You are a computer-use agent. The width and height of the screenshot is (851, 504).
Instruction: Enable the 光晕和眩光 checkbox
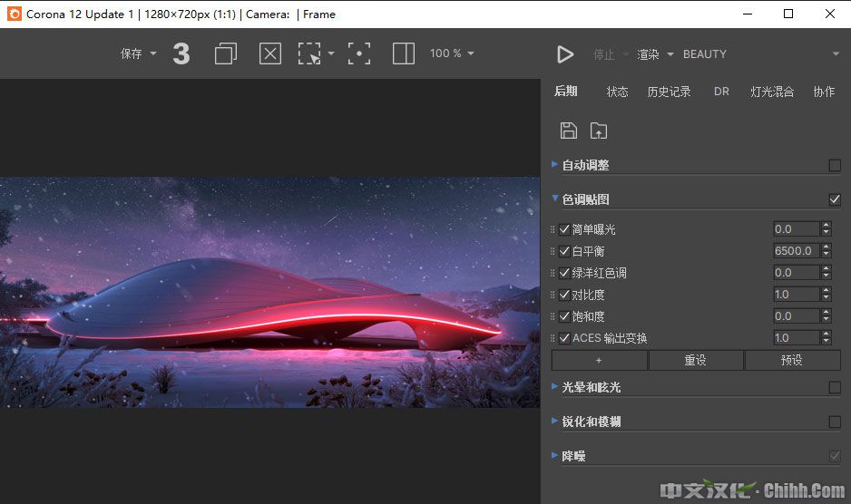pos(835,387)
